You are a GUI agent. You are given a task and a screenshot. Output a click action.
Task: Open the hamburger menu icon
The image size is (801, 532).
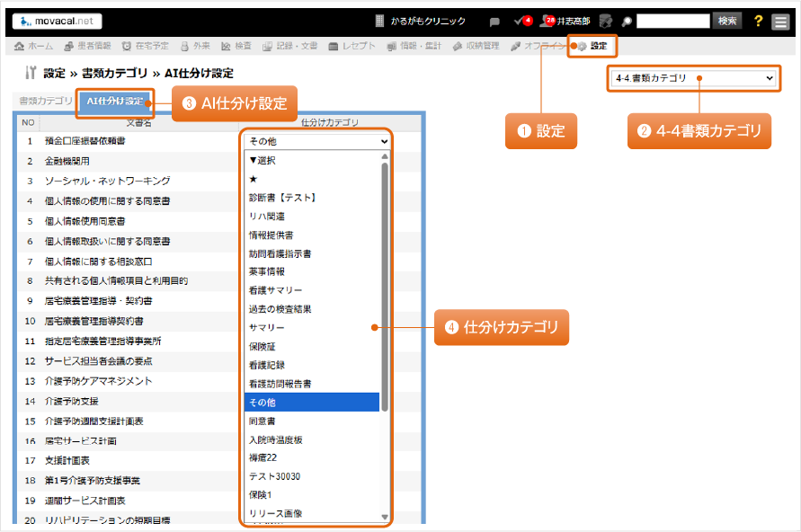click(780, 22)
